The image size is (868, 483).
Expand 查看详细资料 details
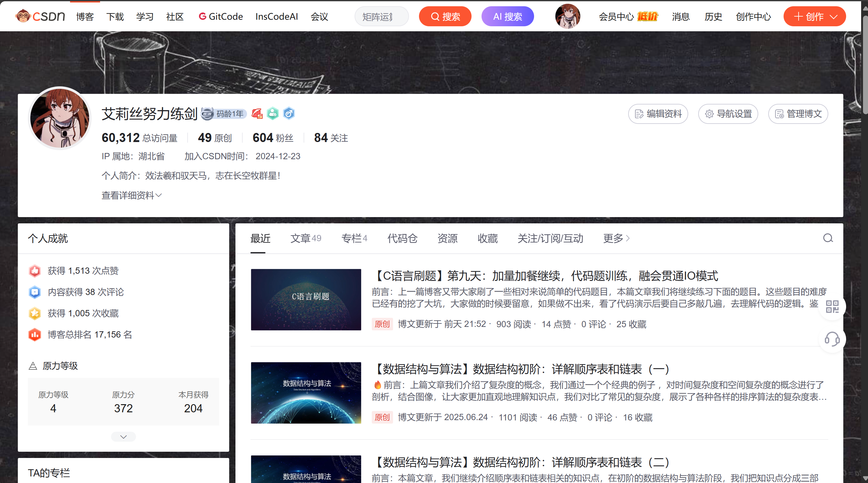pyautogui.click(x=132, y=195)
